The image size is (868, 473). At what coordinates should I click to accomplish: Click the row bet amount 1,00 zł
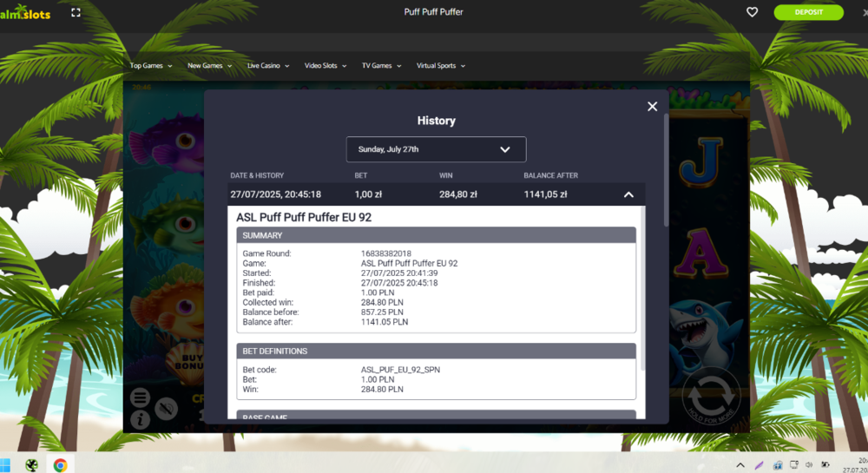[368, 194]
